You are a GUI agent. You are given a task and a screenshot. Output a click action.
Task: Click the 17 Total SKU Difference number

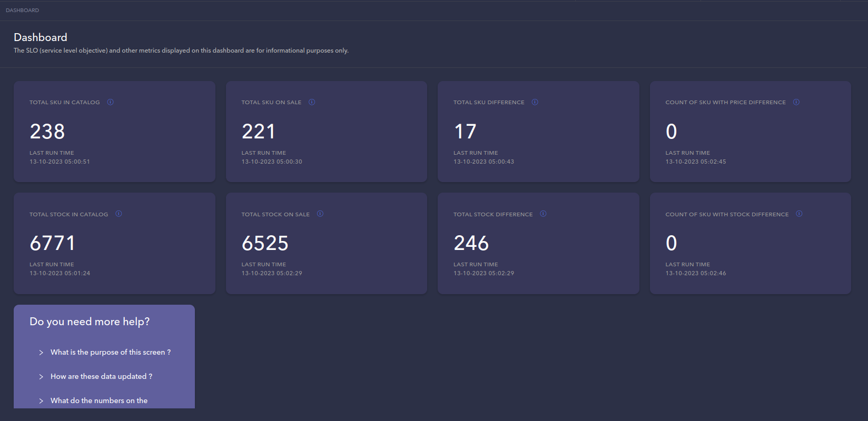465,132
